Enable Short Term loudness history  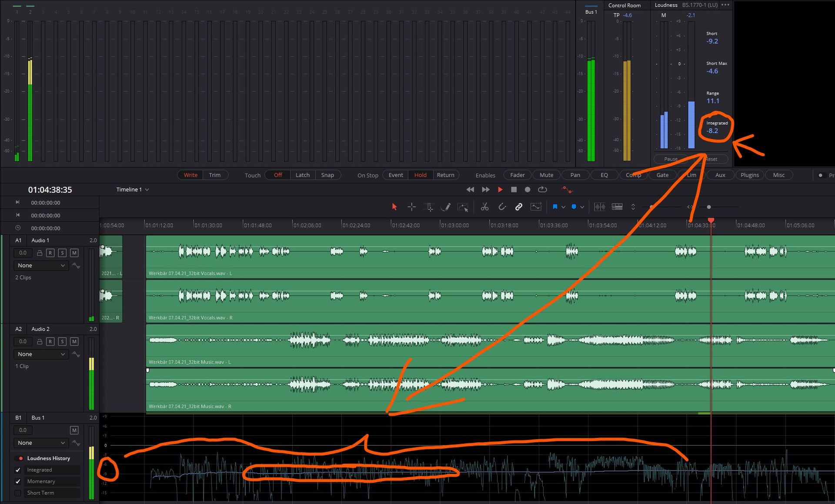tap(18, 493)
